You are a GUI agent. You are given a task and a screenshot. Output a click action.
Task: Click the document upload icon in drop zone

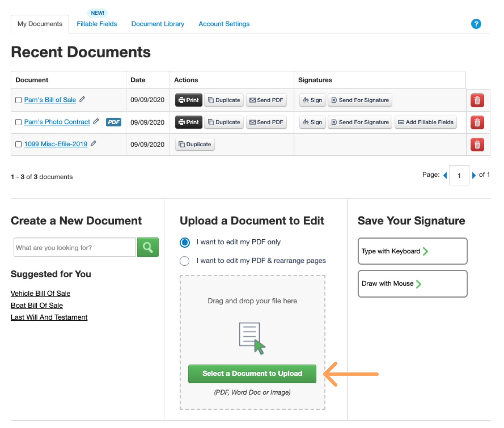[252, 338]
